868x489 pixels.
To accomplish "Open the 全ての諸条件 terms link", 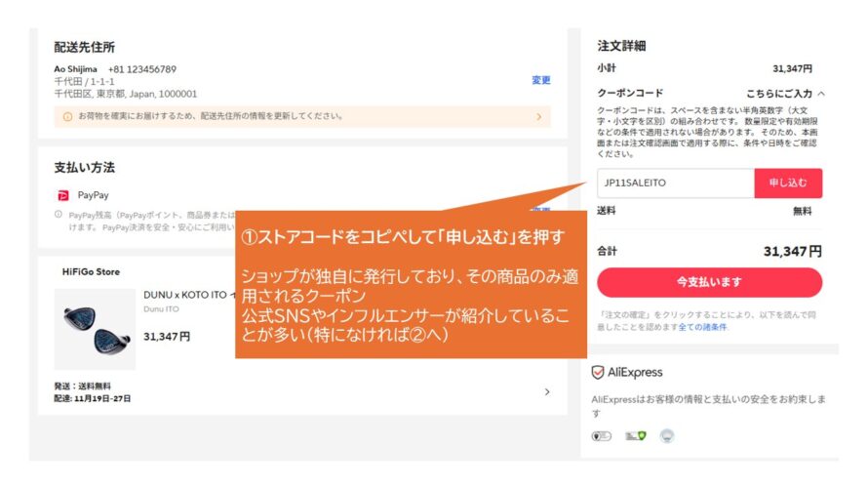I will [702, 327].
